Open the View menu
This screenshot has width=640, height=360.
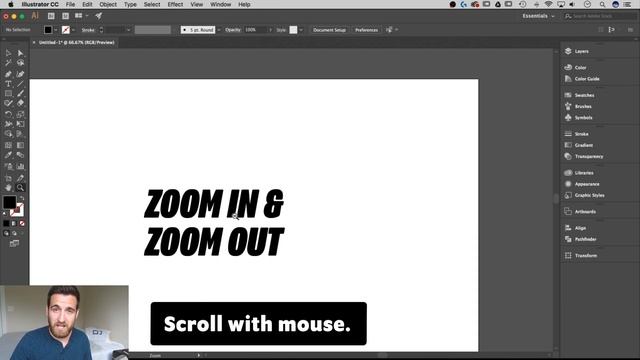pyautogui.click(x=196, y=4)
